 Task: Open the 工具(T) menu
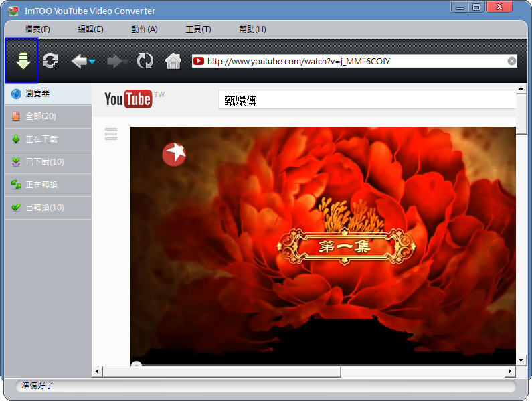tap(198, 29)
